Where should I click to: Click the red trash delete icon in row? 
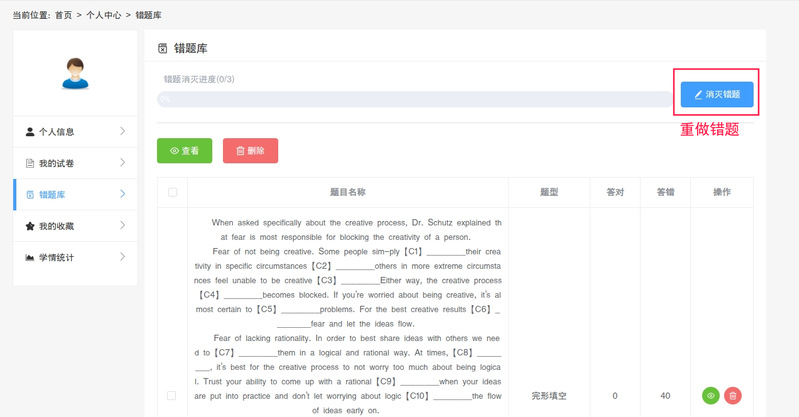[x=733, y=396]
